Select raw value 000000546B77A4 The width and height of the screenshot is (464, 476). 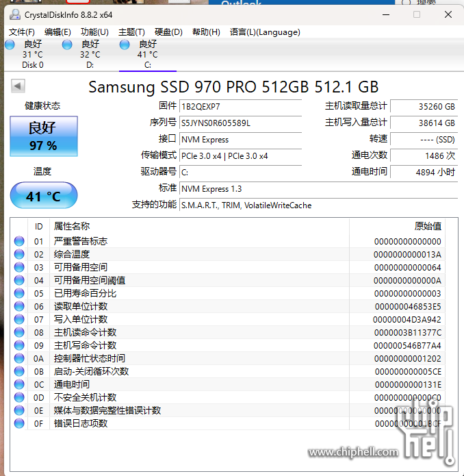(407, 345)
